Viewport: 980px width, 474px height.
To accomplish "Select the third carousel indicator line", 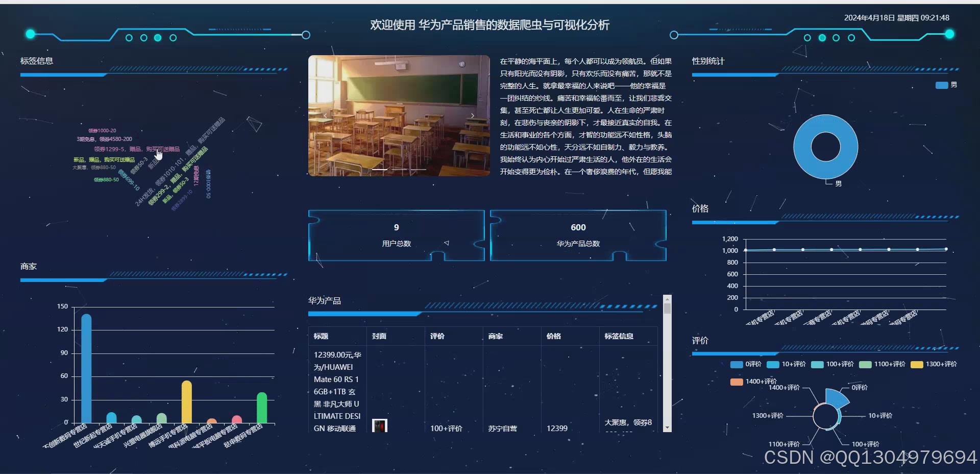I will point(418,169).
